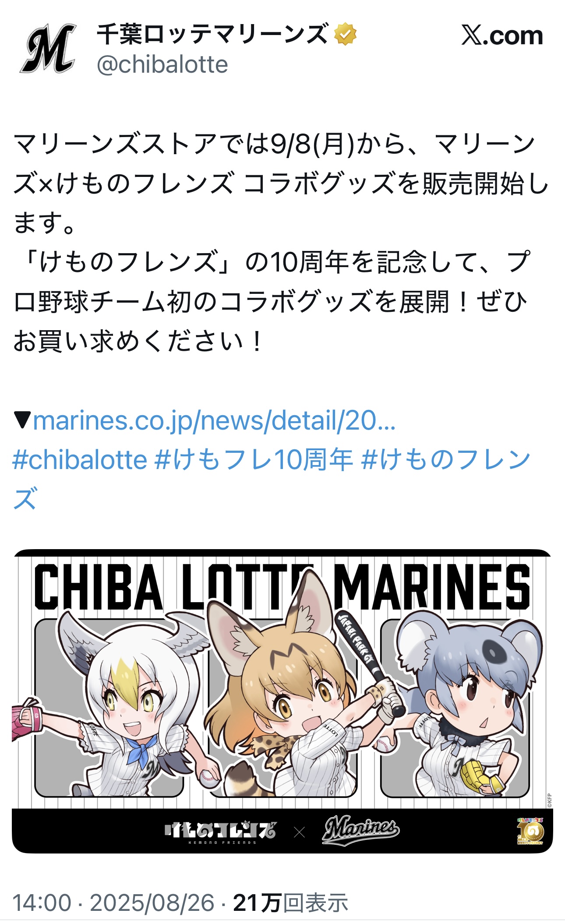Click the 21万回表示 view count
This screenshot has width=565, height=924.
tap(290, 903)
